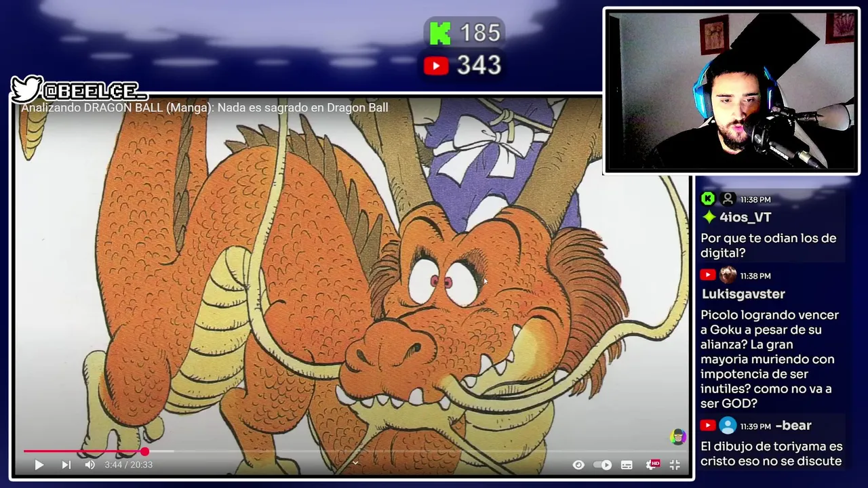Click username -bear in chat
Image resolution: width=868 pixels, height=488 pixels.
[793, 426]
